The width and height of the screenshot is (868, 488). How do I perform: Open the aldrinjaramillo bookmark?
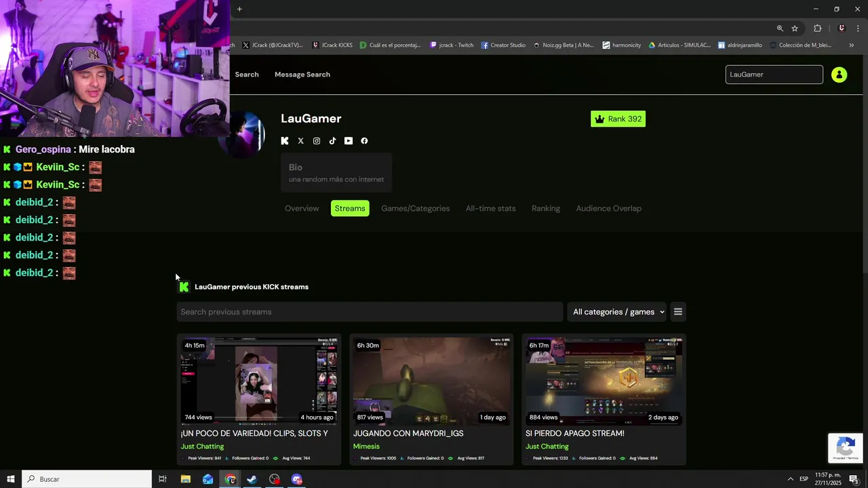pyautogui.click(x=740, y=45)
